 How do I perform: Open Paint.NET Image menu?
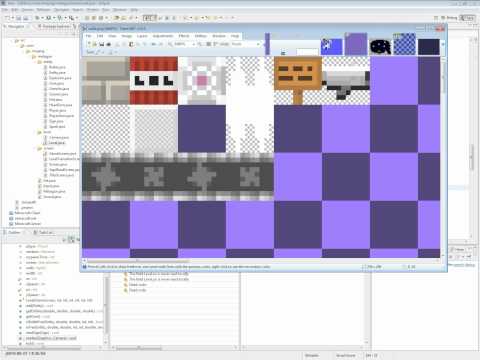click(x=127, y=36)
